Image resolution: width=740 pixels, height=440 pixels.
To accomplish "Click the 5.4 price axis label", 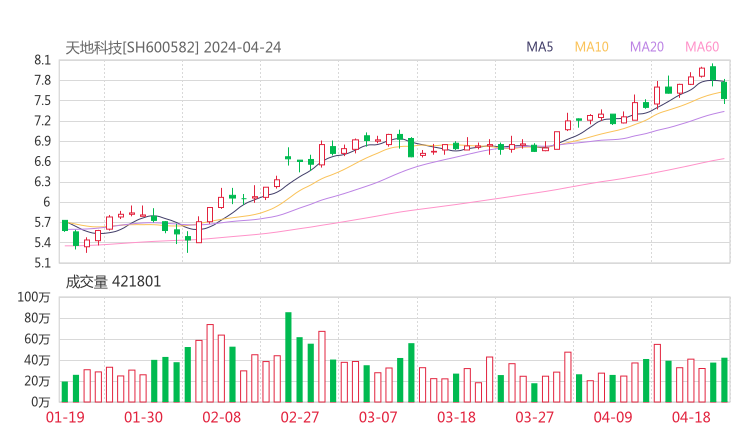I will point(42,243).
